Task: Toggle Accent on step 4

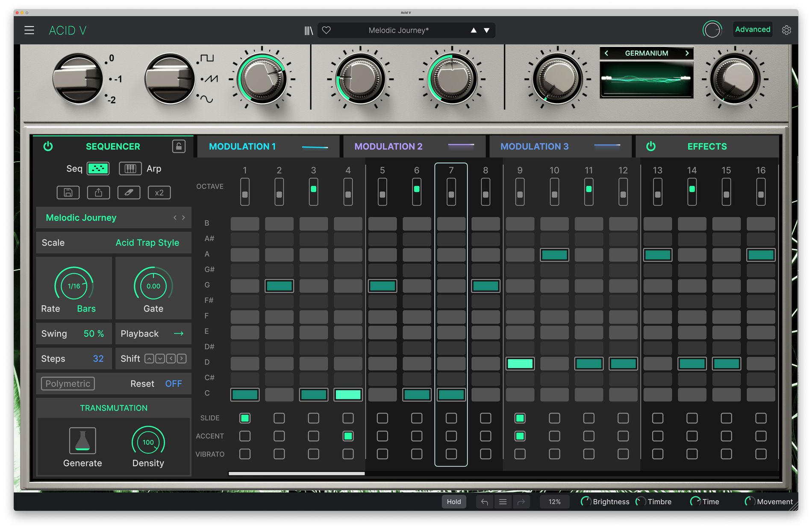Action: pyautogui.click(x=348, y=436)
